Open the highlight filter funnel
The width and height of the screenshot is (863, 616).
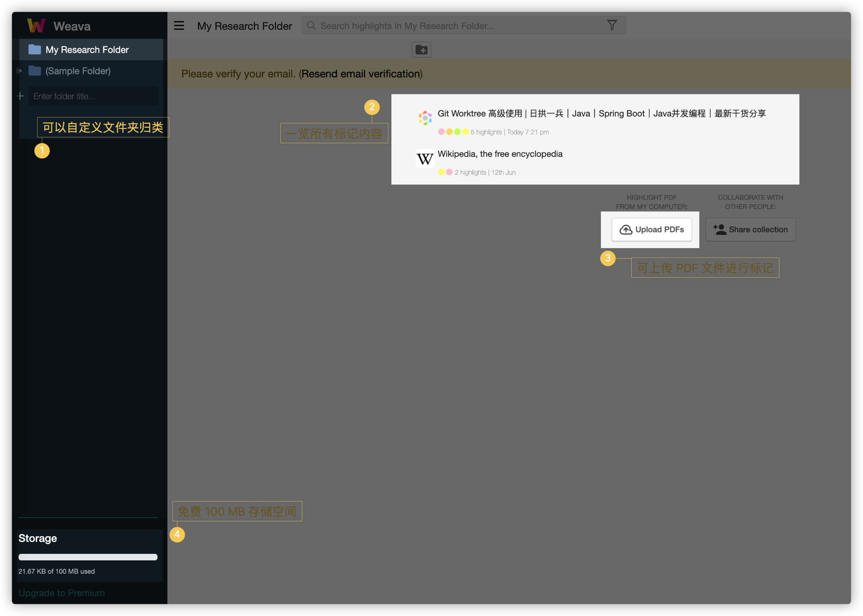click(x=612, y=25)
